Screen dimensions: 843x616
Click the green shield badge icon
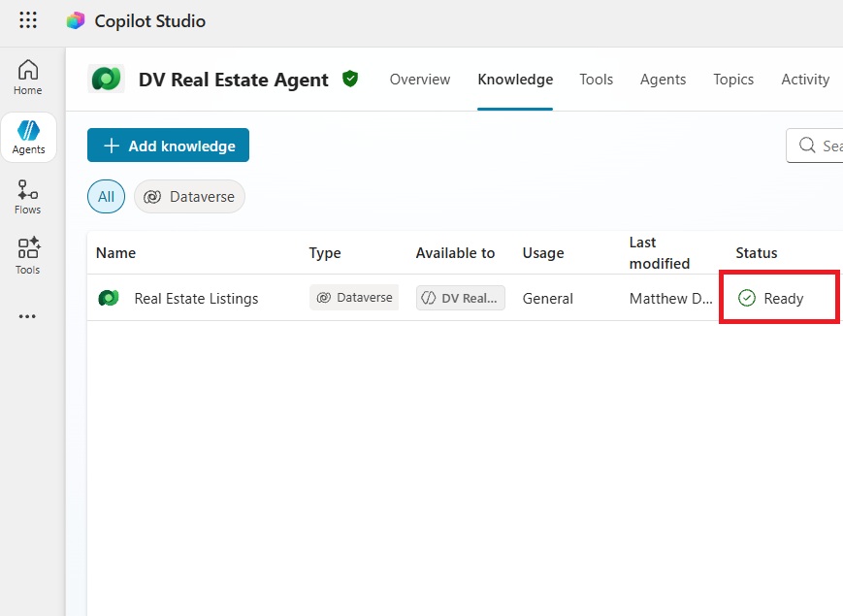(x=350, y=79)
